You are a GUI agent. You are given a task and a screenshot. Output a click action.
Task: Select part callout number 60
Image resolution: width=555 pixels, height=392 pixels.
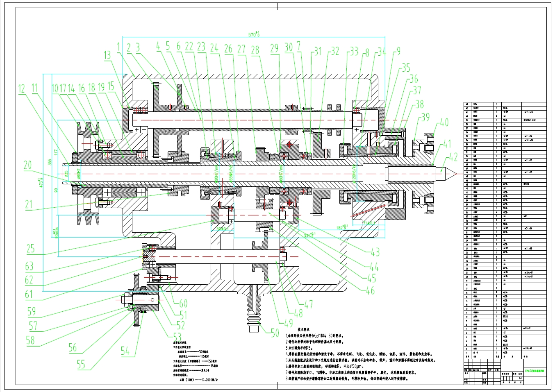pos(183,304)
